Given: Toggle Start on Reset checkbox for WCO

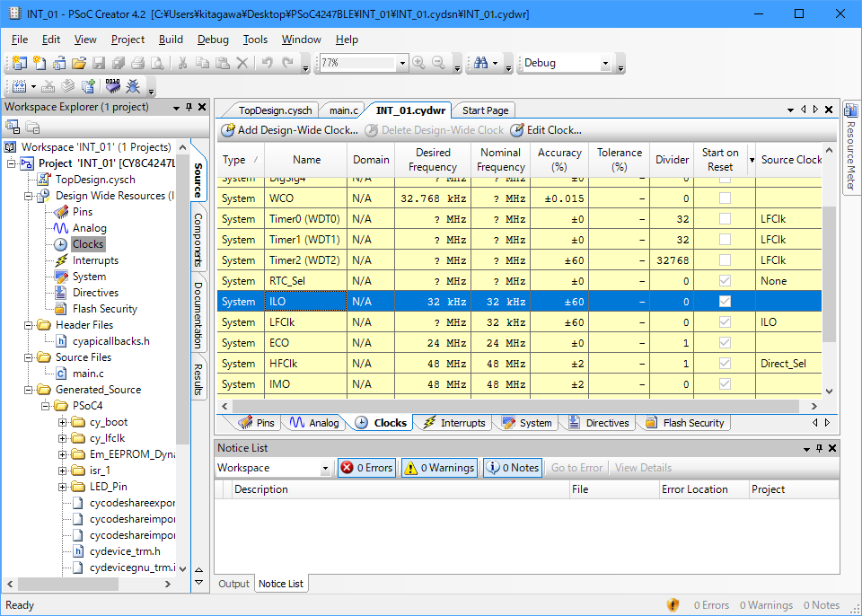Looking at the screenshot, I should (x=725, y=198).
